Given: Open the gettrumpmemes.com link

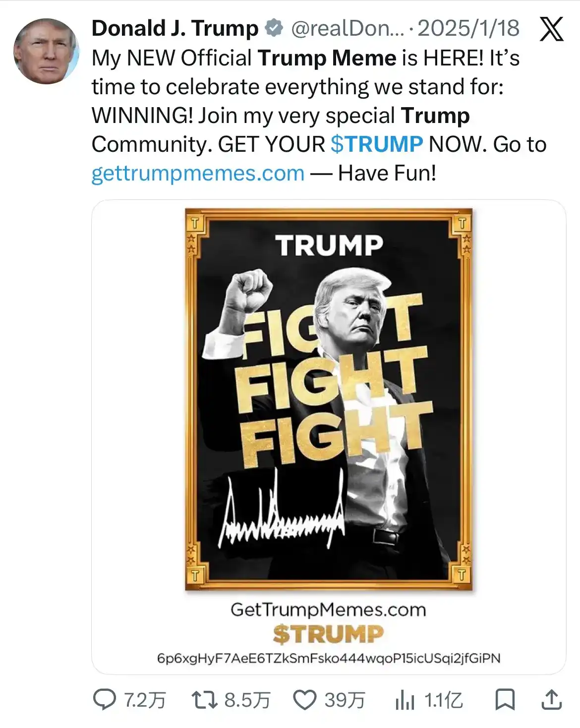Looking at the screenshot, I should [x=198, y=173].
